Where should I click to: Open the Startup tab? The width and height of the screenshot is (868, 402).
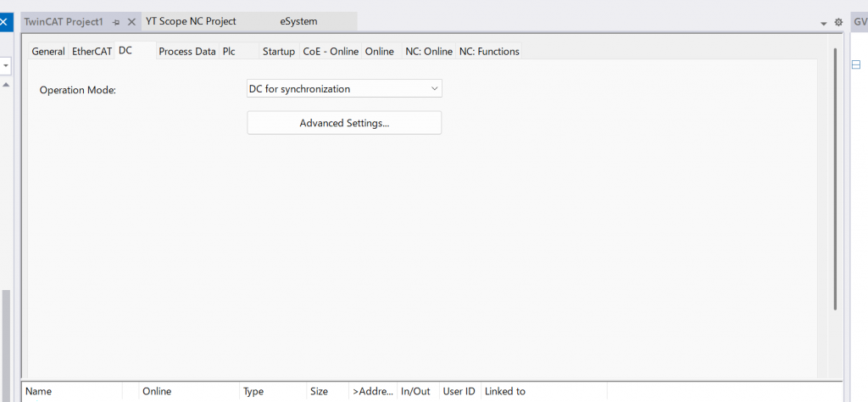click(279, 52)
